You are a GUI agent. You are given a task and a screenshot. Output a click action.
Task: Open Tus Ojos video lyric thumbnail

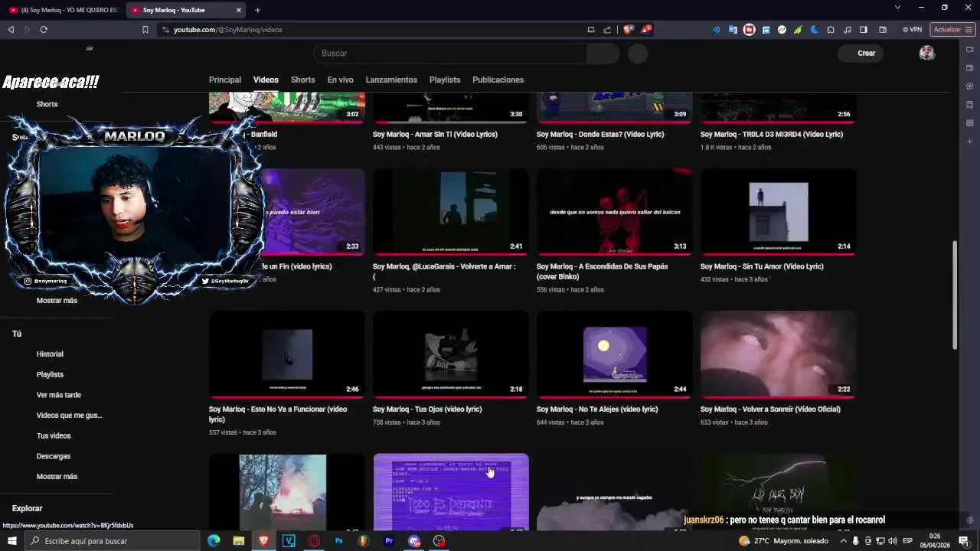point(451,354)
